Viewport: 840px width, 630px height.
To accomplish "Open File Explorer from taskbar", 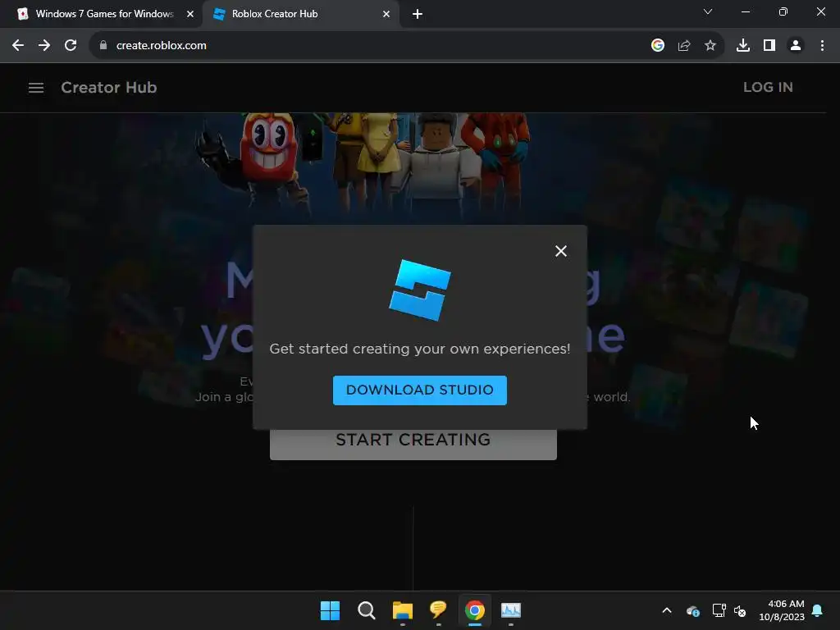I will point(402,610).
